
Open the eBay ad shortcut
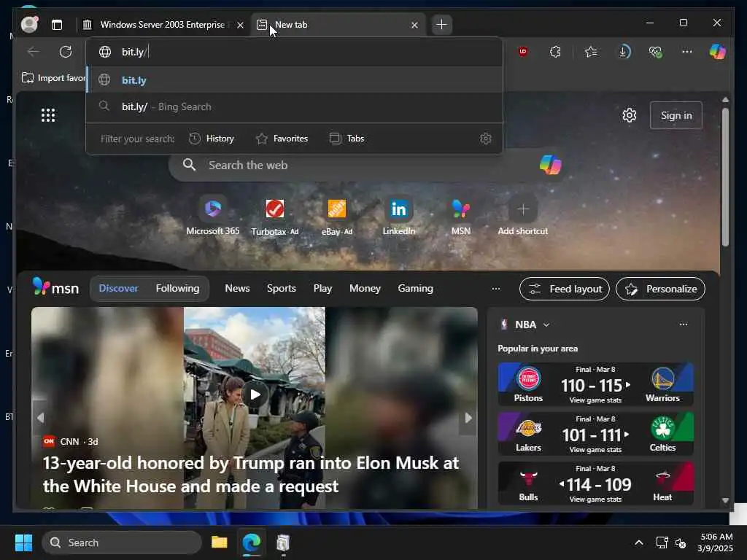pos(337,217)
